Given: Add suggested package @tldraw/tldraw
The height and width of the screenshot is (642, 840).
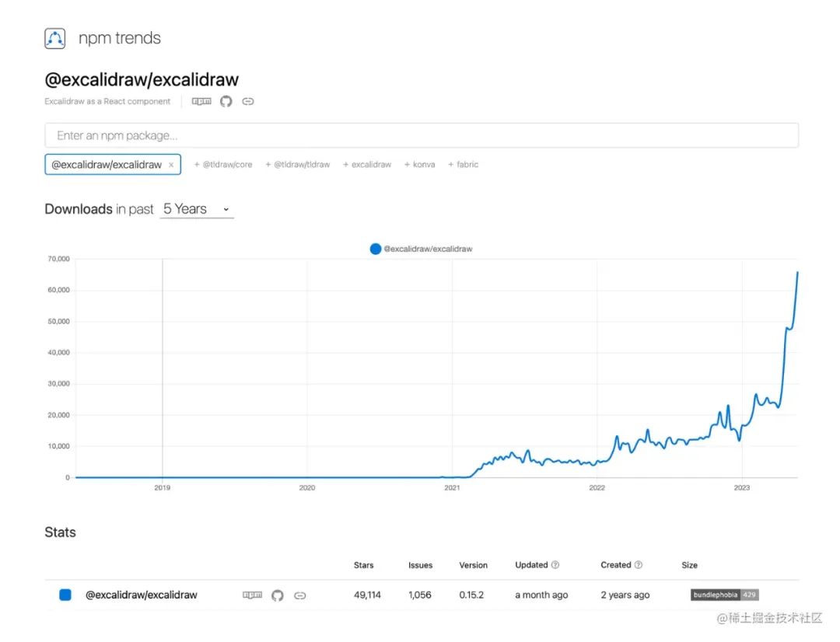Looking at the screenshot, I should [x=297, y=164].
